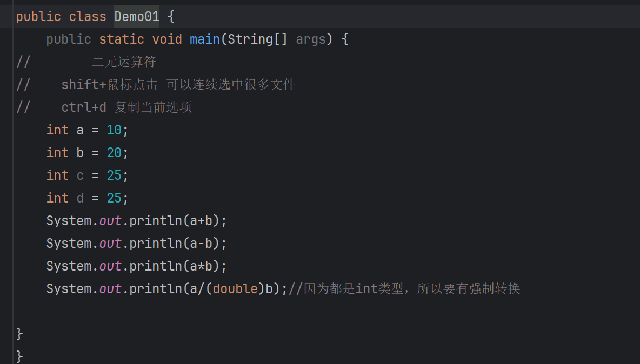Click the println(a+b) statement
The height and width of the screenshot is (364, 640).
point(136,221)
